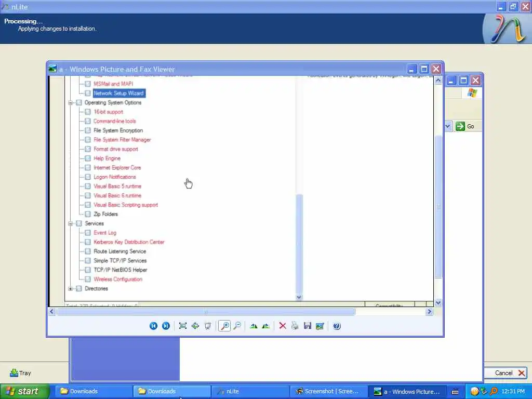Send nLite to Tray

click(x=21, y=373)
